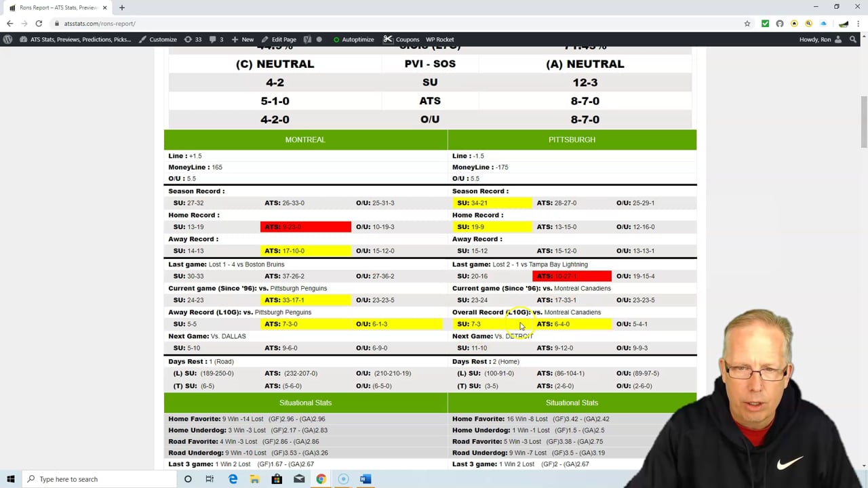Open the Microsoft Store taskbar icon
This screenshot has width=868, height=488.
277,479
